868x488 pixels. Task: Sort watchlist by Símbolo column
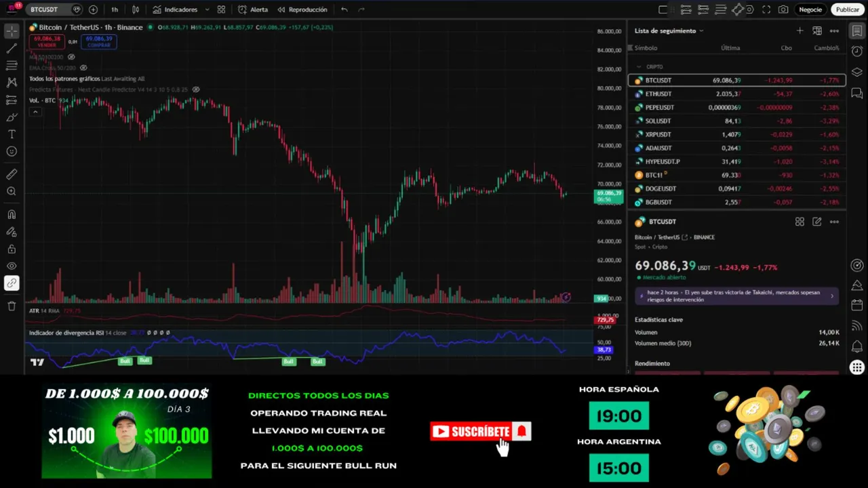click(x=646, y=48)
